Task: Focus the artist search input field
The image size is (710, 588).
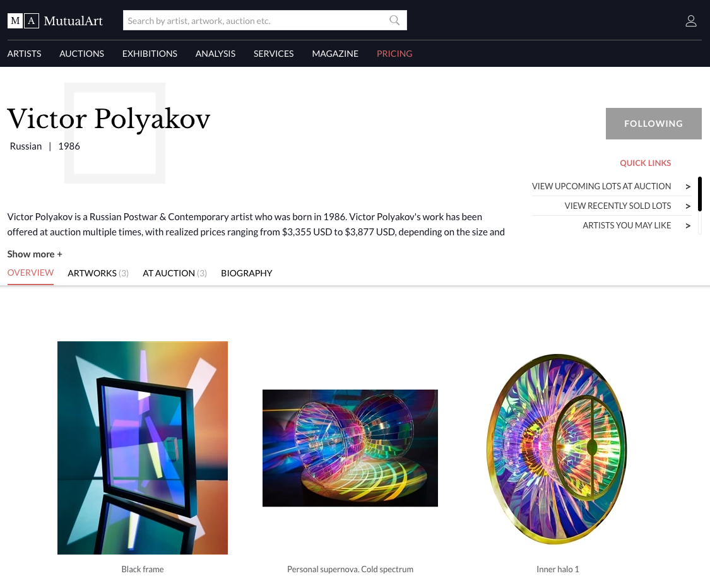Action: point(256,20)
